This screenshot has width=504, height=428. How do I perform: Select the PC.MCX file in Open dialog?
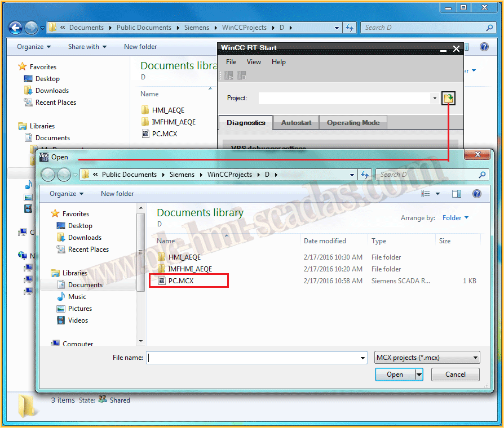click(x=180, y=280)
